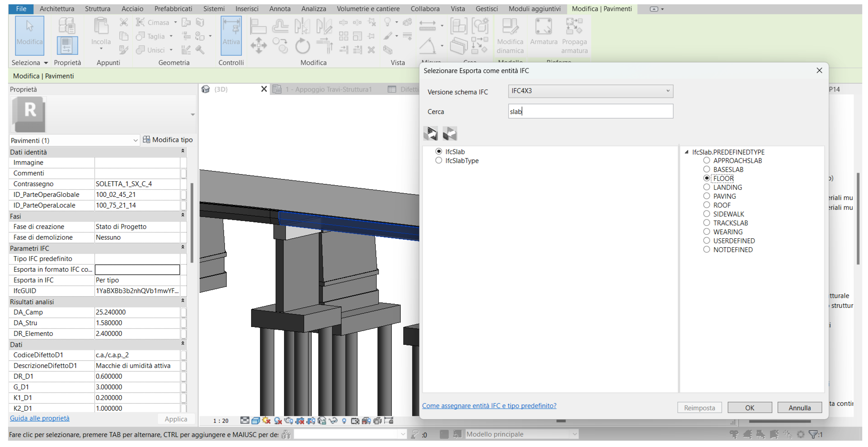Select the BASESLAB predefined type
The image size is (868, 447).
pyautogui.click(x=706, y=169)
